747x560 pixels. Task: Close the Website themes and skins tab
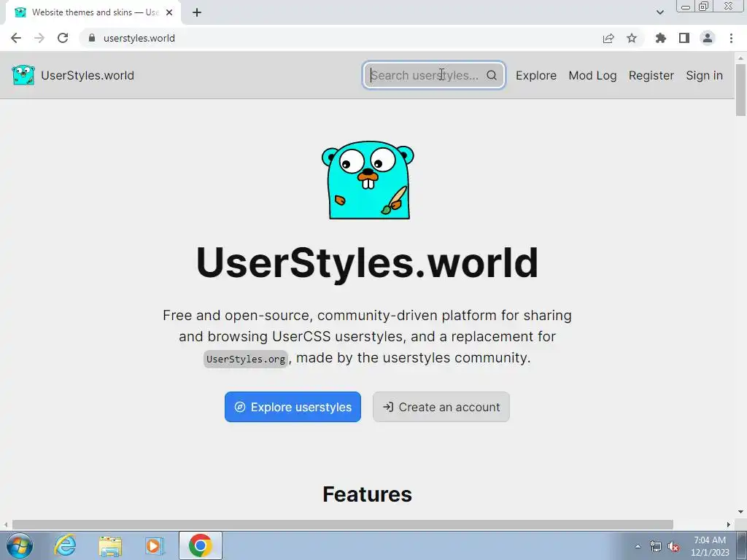point(169,12)
